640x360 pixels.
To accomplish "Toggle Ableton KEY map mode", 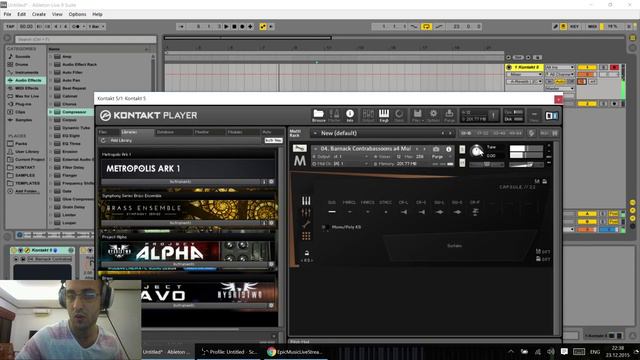I will (x=574, y=27).
